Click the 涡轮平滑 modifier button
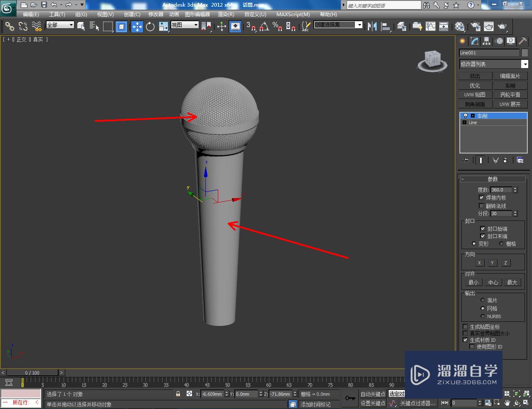The image size is (532, 409). tap(510, 95)
